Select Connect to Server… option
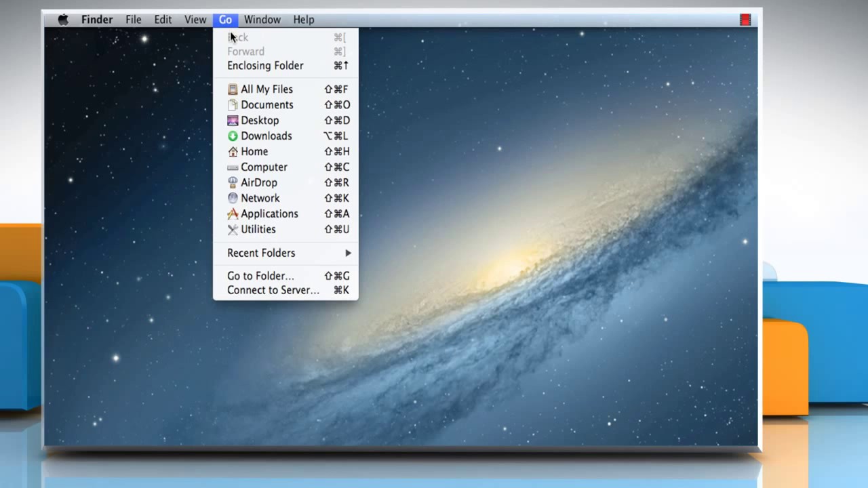Image resolution: width=868 pixels, height=488 pixels. tap(285, 290)
